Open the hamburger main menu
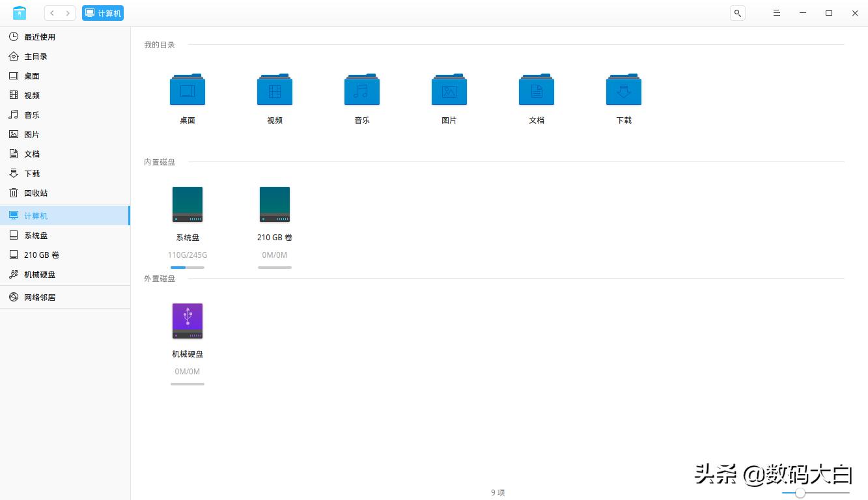This screenshot has width=868, height=500. click(776, 13)
